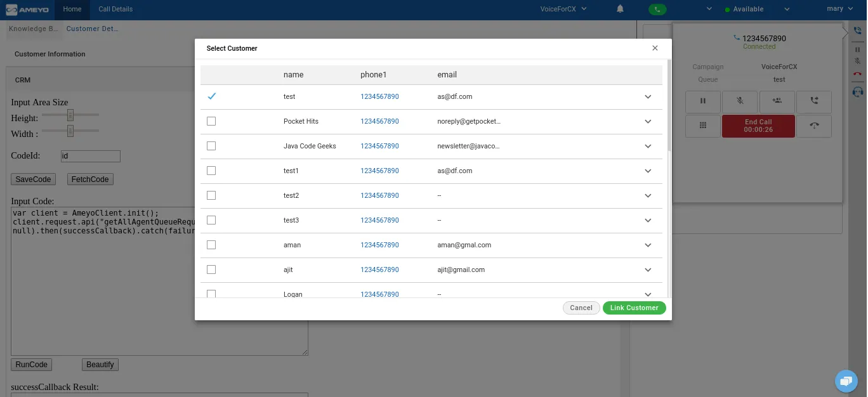The height and width of the screenshot is (397, 868).
Task: Click the Height slider handle
Action: 70,115
